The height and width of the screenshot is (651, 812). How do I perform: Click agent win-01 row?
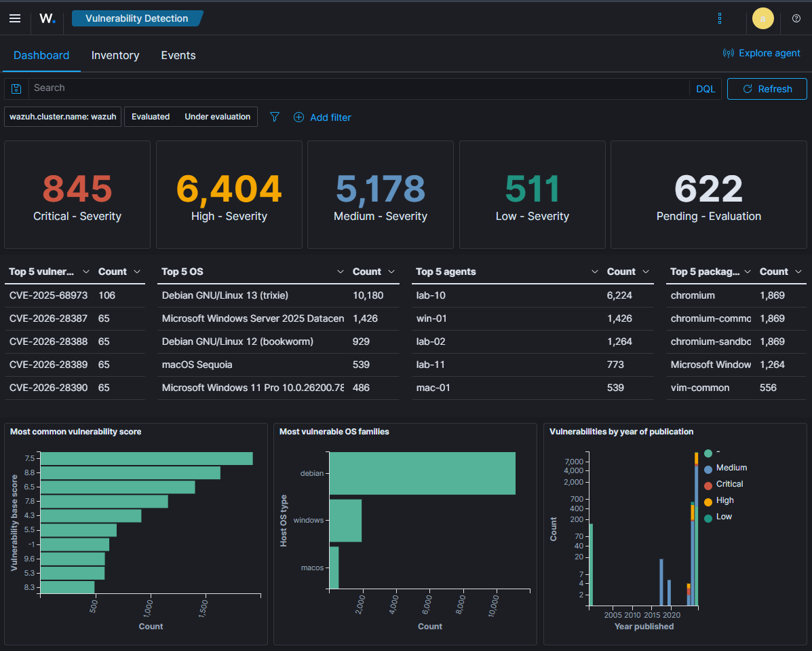pyautogui.click(x=533, y=318)
